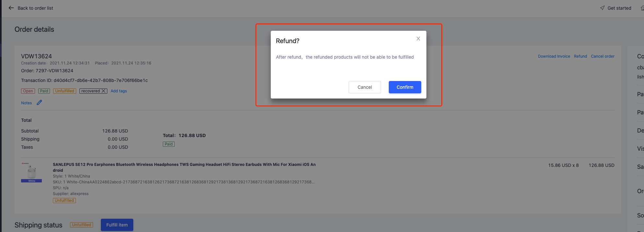Confirm the refund
This screenshot has height=232, width=644.
pos(405,87)
